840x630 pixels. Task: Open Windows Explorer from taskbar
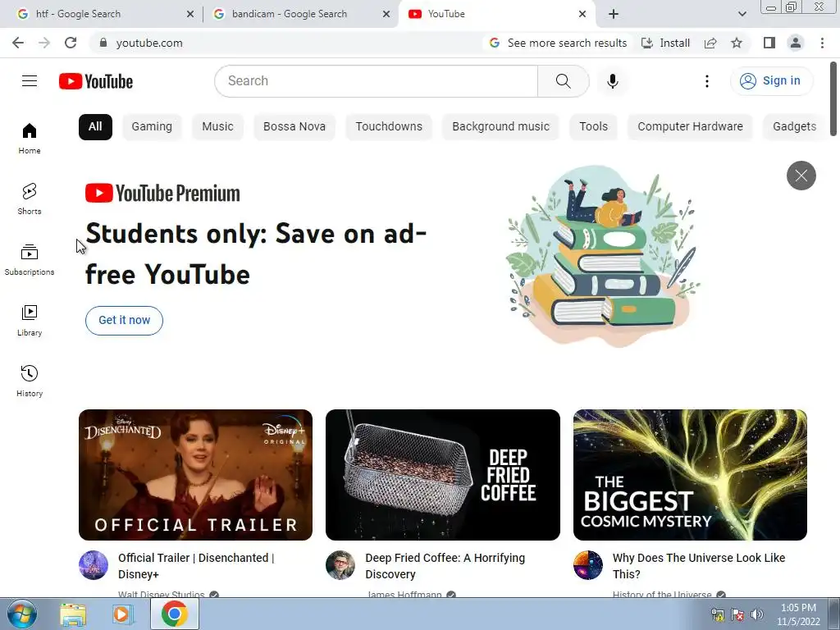(73, 614)
